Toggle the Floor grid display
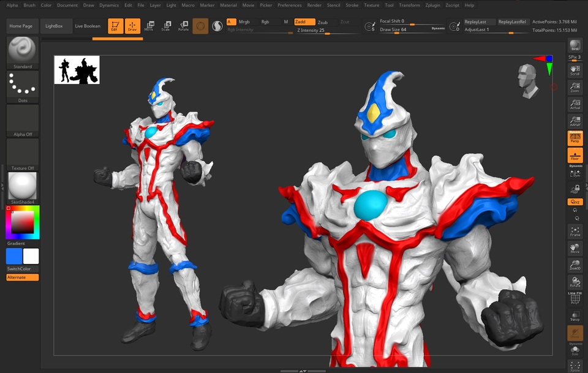 tap(575, 155)
